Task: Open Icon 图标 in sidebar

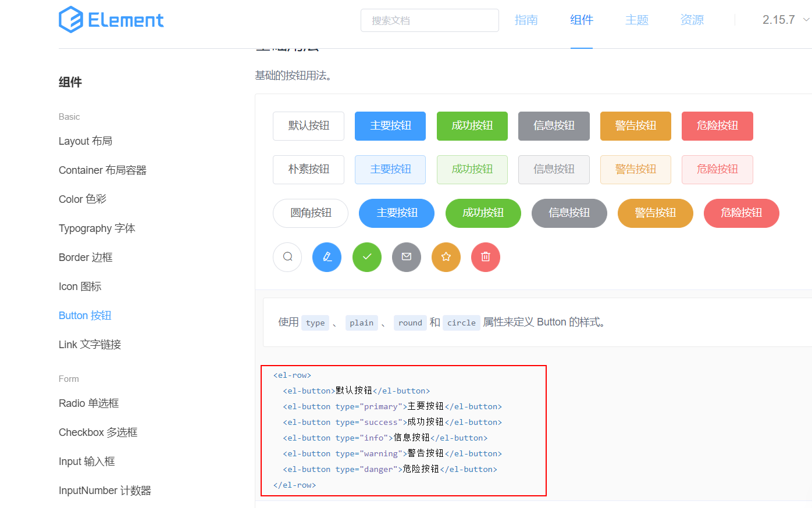Action: [80, 287]
